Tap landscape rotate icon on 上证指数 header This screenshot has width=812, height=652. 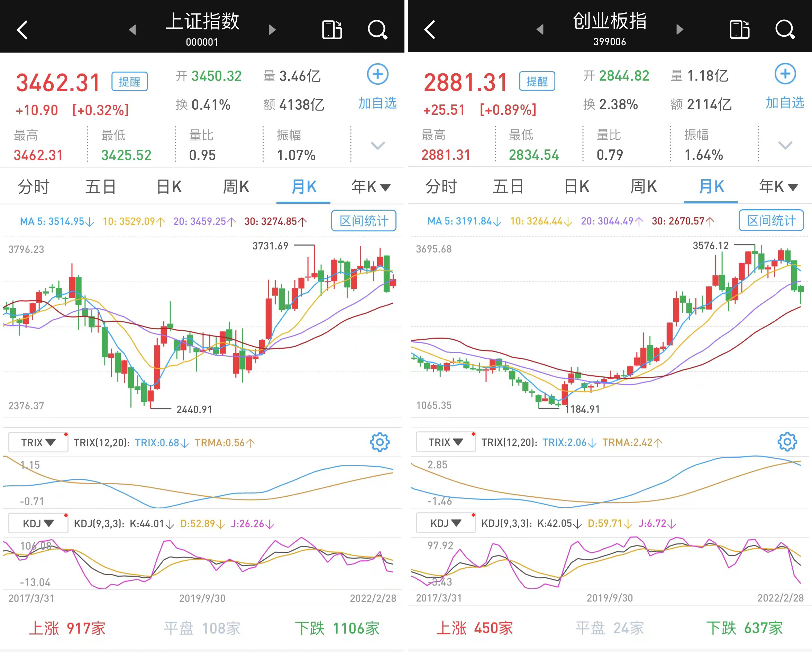point(332,30)
